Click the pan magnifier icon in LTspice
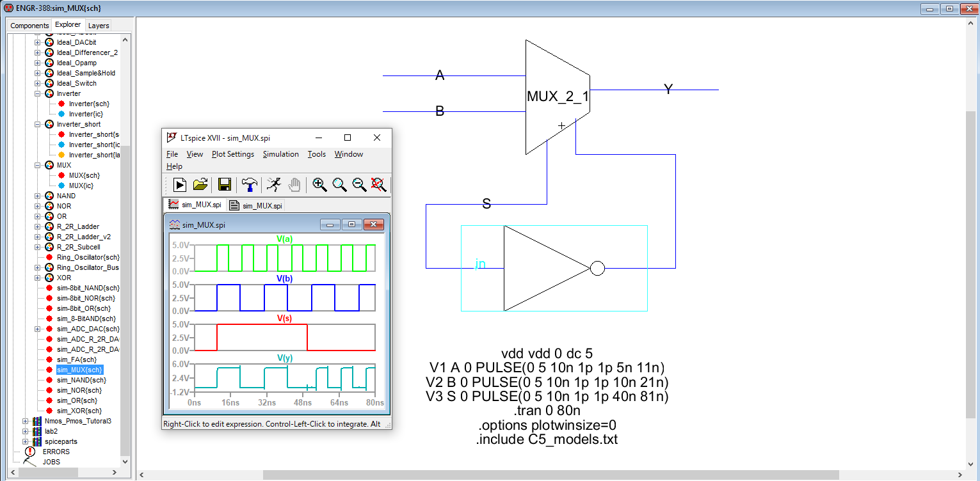 [x=339, y=185]
